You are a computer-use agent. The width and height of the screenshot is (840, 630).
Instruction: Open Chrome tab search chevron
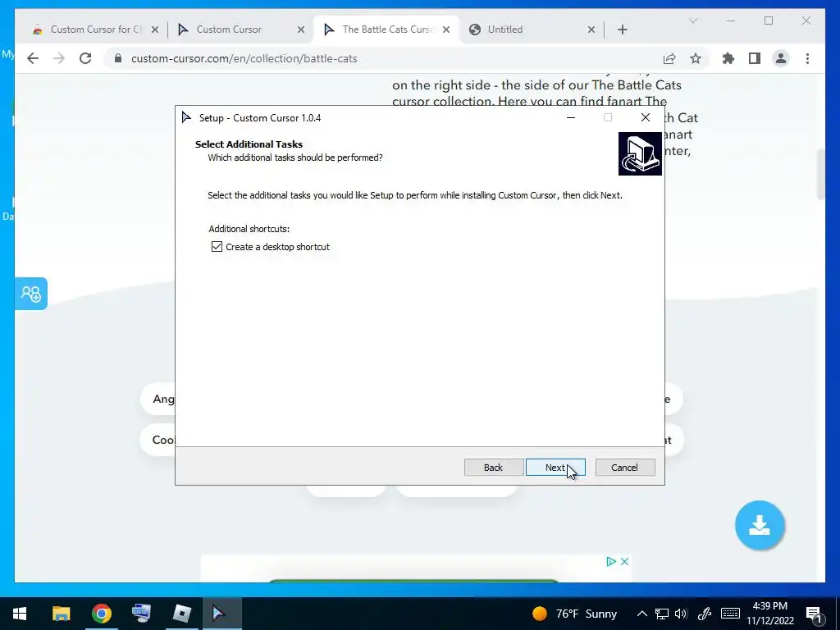[692, 21]
